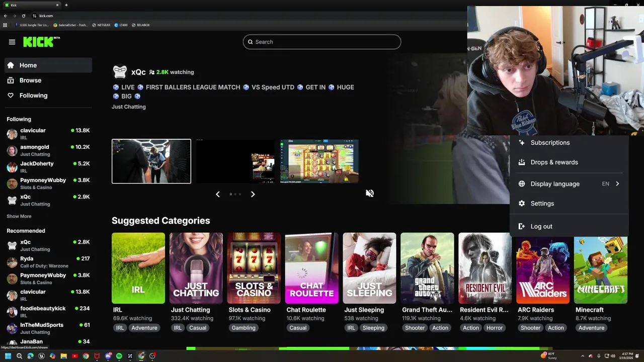Open the Windows Start menu
Viewport: 644px width, 362px height.
[x=8, y=356]
